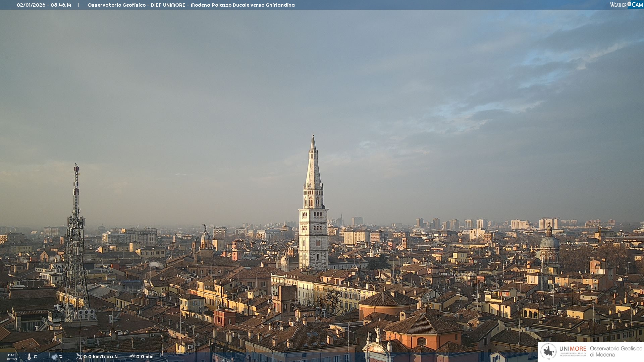Viewport: 644px width, 362px height.
Task: Click the gray church dome
Action: pos(549,242)
